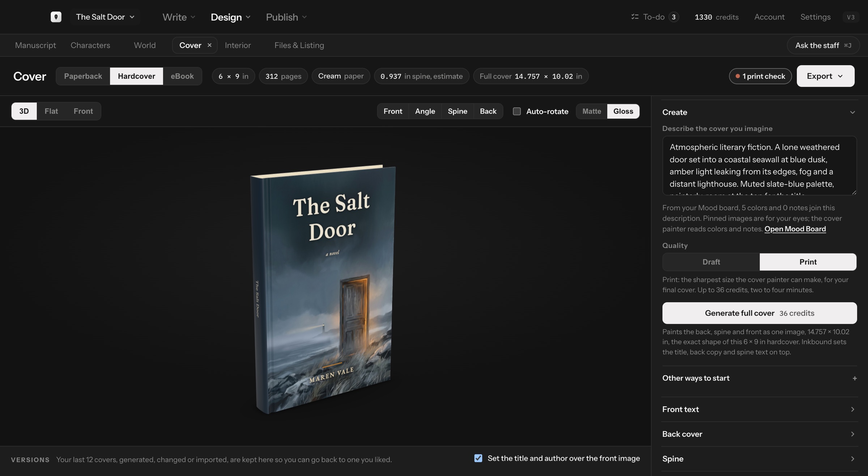The image size is (868, 476).
Task: Switch to the Manuscript tab
Action: click(x=35, y=45)
